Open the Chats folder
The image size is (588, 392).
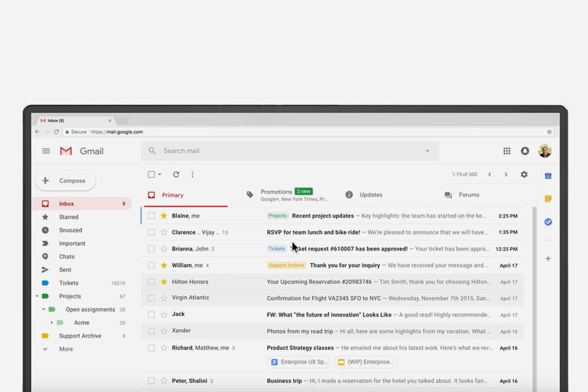tap(67, 257)
